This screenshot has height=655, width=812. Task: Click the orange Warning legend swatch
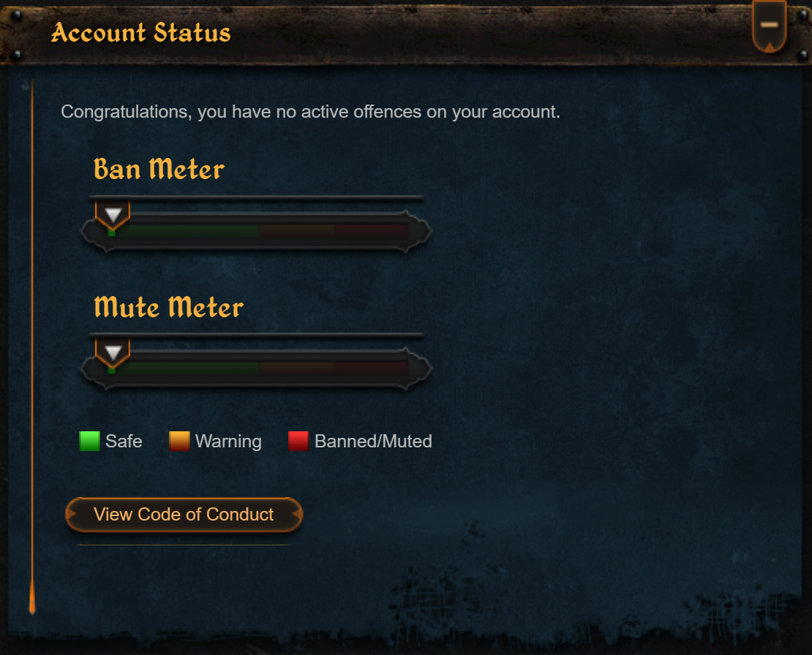[179, 442]
